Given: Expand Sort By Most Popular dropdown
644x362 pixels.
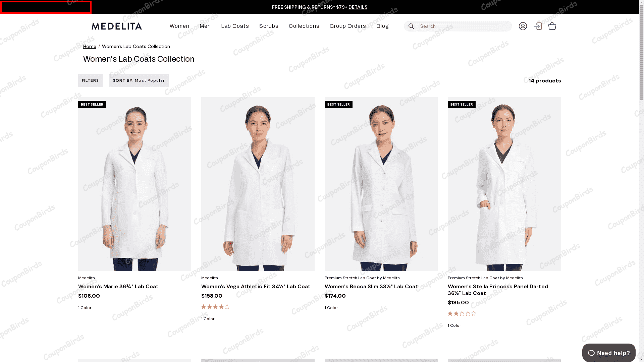Looking at the screenshot, I should point(139,80).
